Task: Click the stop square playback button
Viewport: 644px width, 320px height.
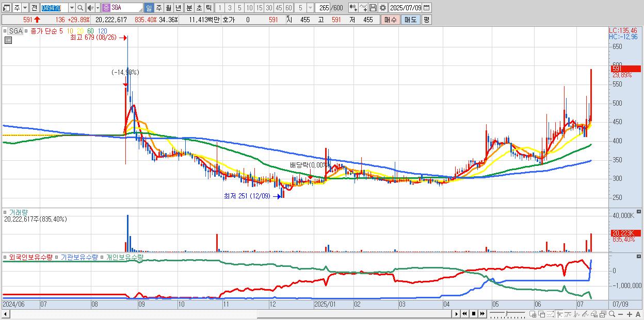Action: (473, 314)
